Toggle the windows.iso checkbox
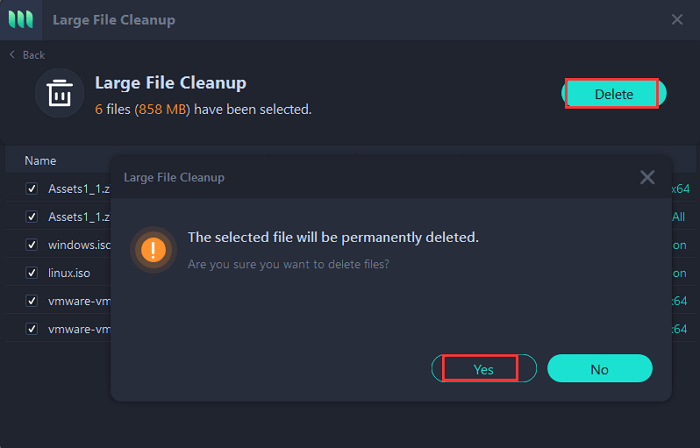Image resolution: width=700 pixels, height=448 pixels. [x=32, y=244]
